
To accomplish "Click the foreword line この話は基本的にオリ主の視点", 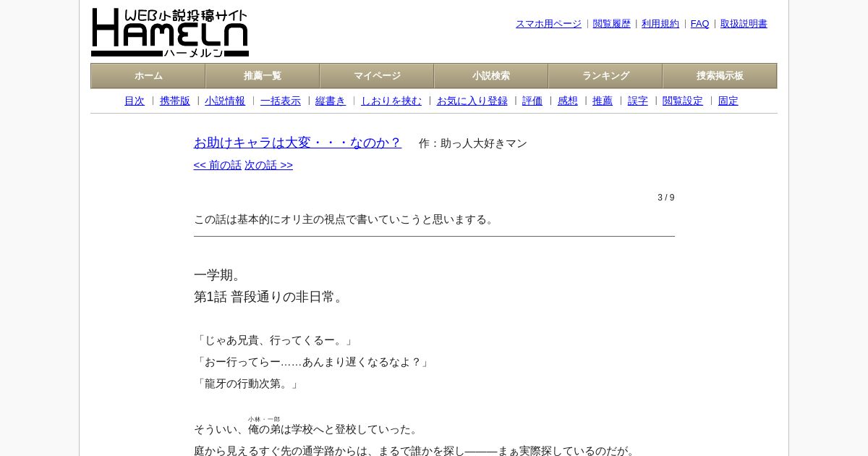I will pyautogui.click(x=346, y=219).
